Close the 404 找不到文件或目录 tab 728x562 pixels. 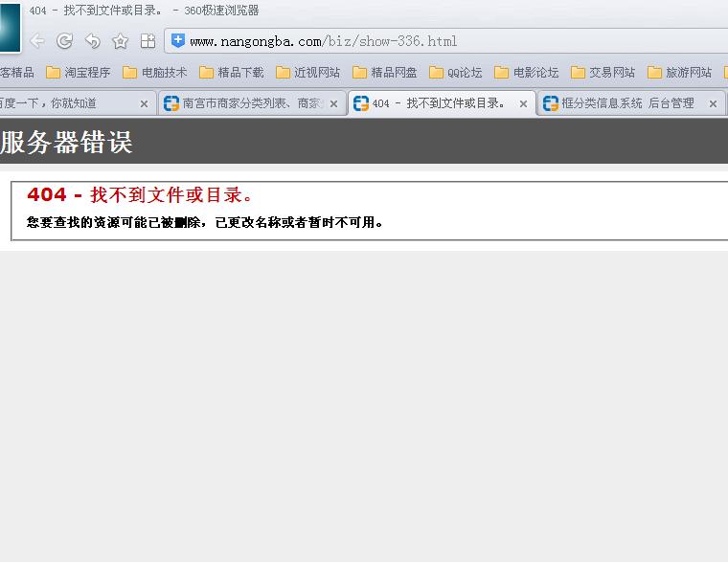(x=523, y=104)
